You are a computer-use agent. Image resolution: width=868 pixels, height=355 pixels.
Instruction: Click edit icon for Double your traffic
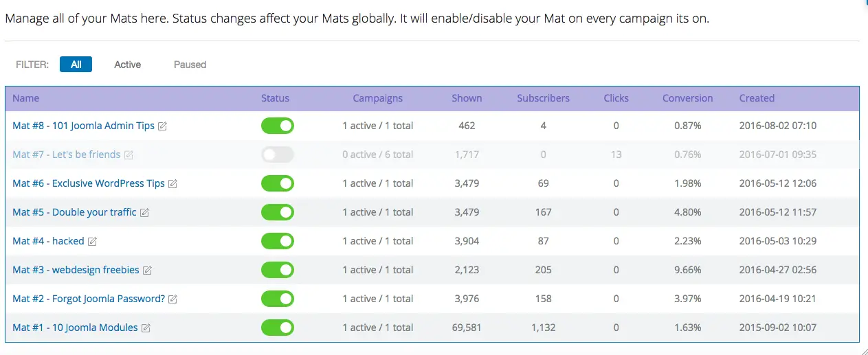pyautogui.click(x=144, y=213)
